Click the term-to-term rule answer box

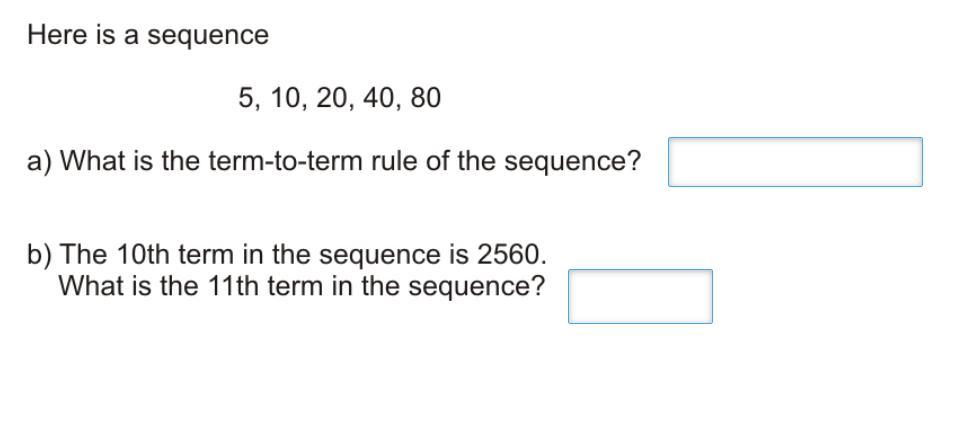coord(795,162)
